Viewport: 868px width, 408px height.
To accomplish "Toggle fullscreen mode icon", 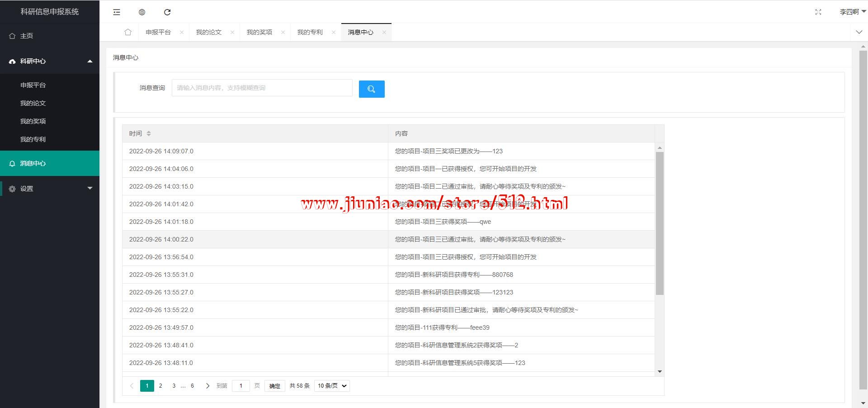I will pos(818,12).
